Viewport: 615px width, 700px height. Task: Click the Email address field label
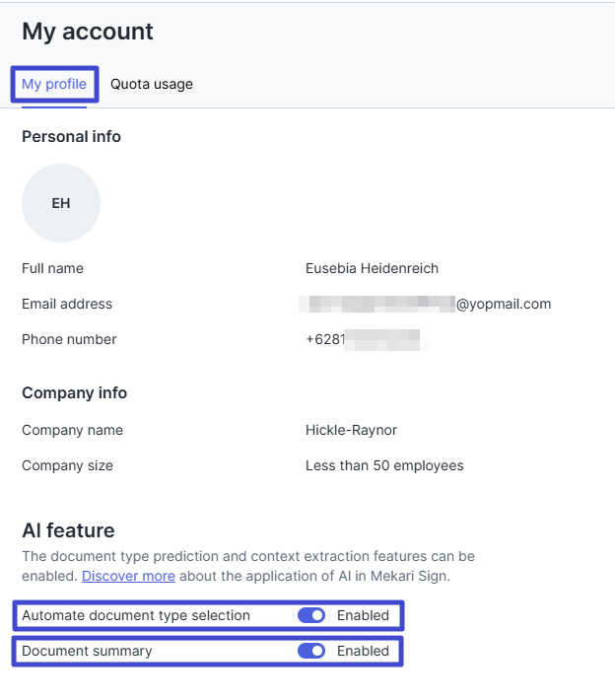(67, 304)
